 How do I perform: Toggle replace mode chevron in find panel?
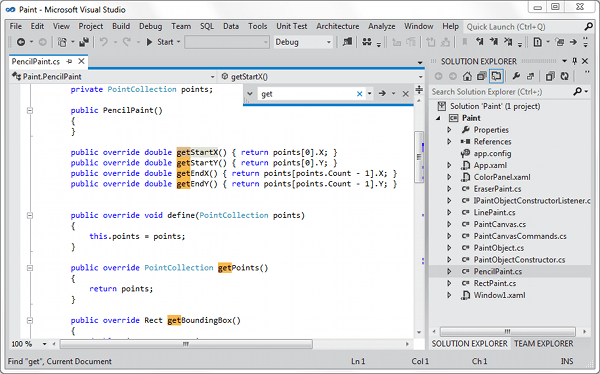(x=249, y=93)
